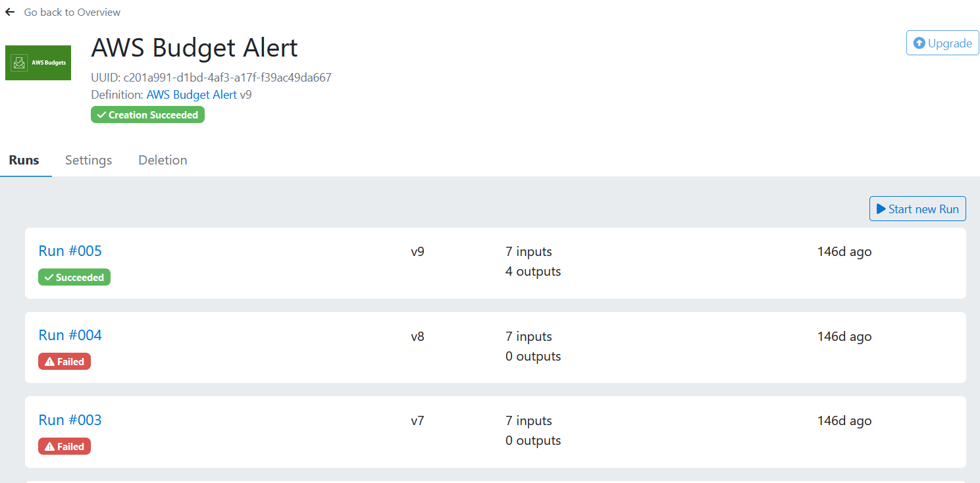Screen dimensions: 980x483
Task: Open the AWS Budget Alert definition link
Action: [x=192, y=95]
